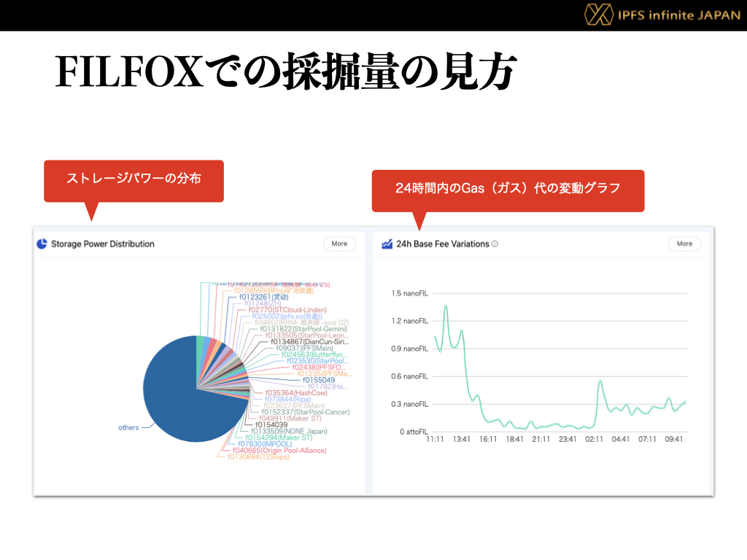The width and height of the screenshot is (747, 560).
Task: Click the 07:11 time axis label
Action: click(648, 439)
